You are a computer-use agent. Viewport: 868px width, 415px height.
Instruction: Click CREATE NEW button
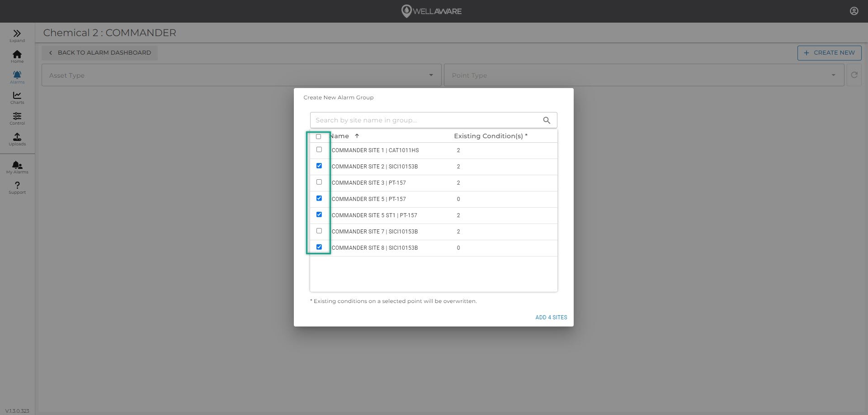pyautogui.click(x=830, y=52)
